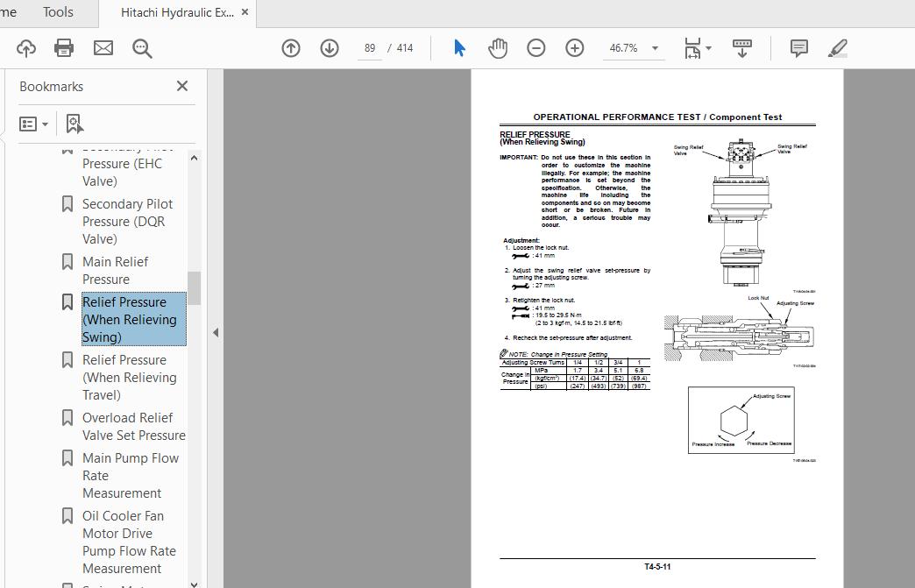915x588 pixels.
Task: Select the Main Relief Pressure bookmark
Action: (115, 270)
